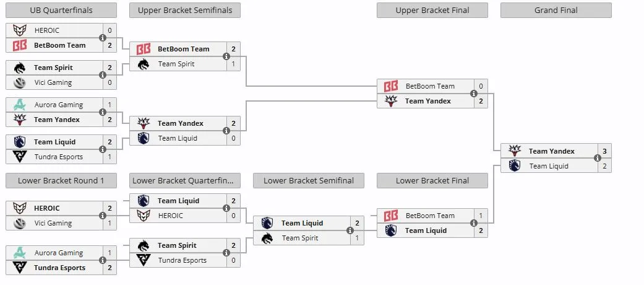The image size is (644, 285).
Task: Click Team Yandex score in Upper Bracket Final
Action: click(x=481, y=101)
